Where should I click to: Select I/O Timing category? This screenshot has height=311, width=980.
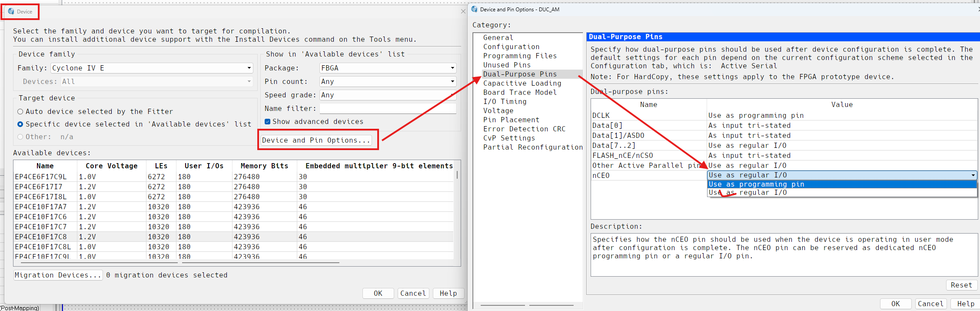pos(505,102)
